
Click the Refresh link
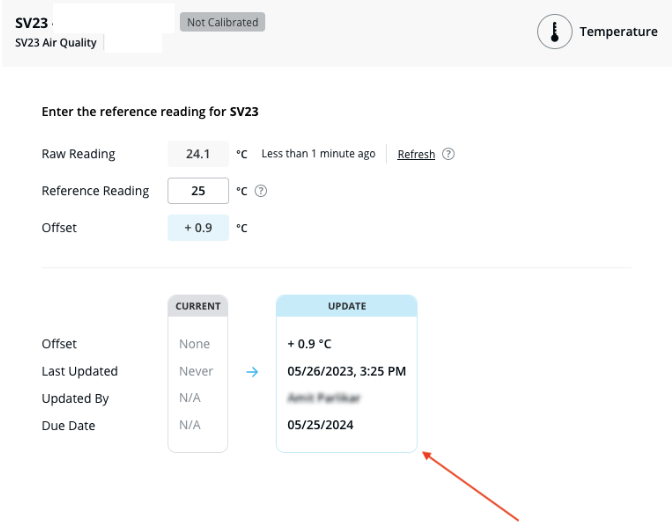click(x=416, y=154)
